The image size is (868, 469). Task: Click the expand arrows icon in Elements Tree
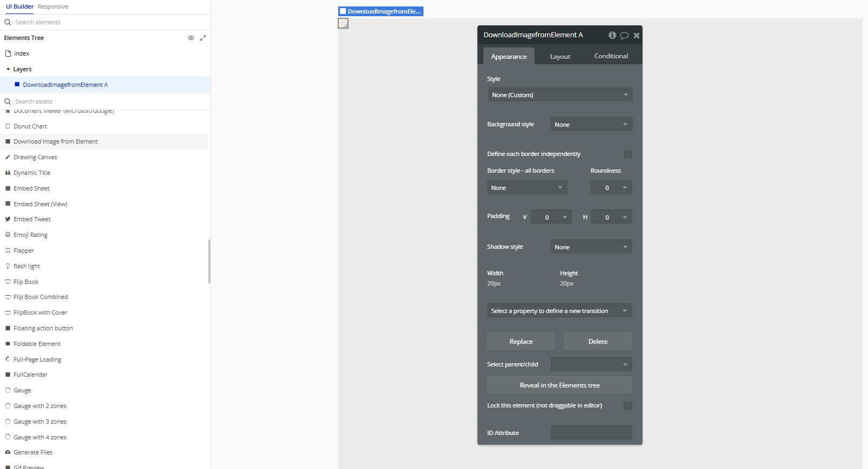coord(203,38)
